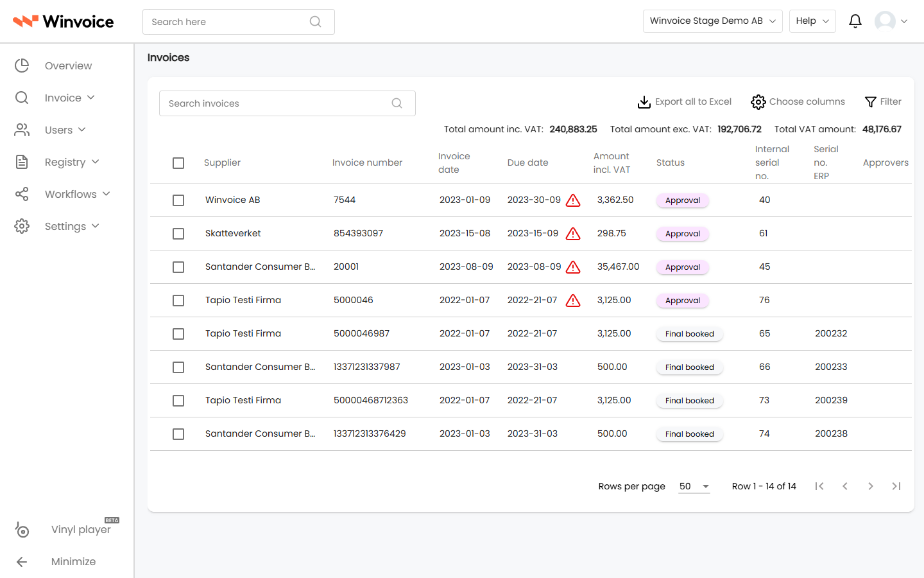The height and width of the screenshot is (578, 924).
Task: Tick the checkbox for invoice 20001
Action: tap(178, 267)
